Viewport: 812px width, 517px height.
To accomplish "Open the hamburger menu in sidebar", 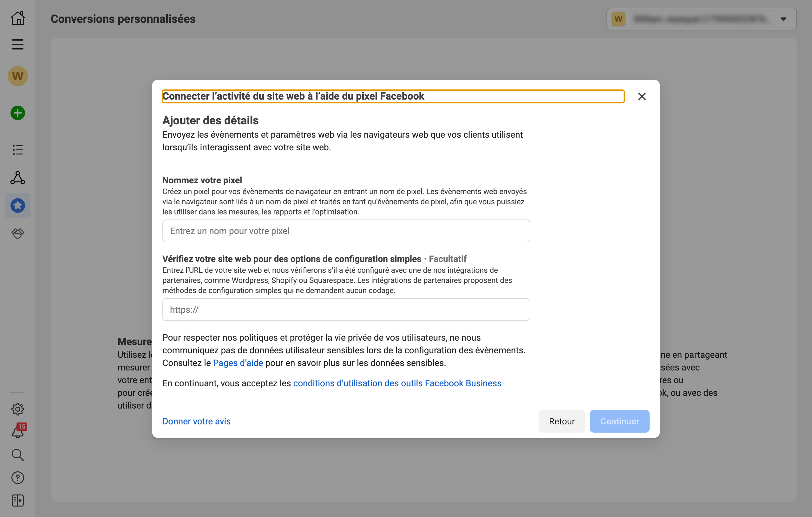I will (17, 44).
